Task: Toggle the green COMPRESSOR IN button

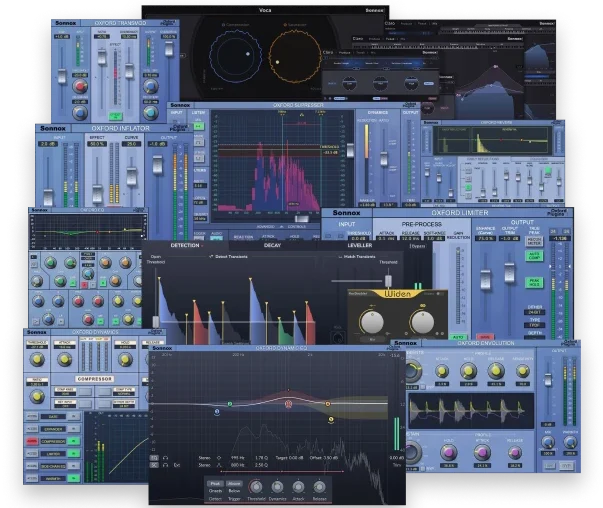Action: click(x=73, y=441)
